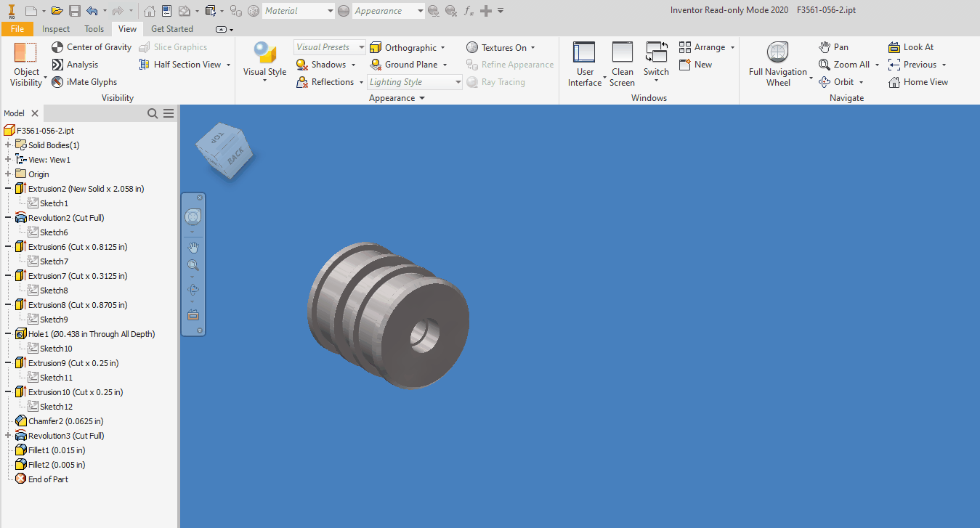The height and width of the screenshot is (528, 980).
Task: Click the Home View icon
Action: (894, 82)
